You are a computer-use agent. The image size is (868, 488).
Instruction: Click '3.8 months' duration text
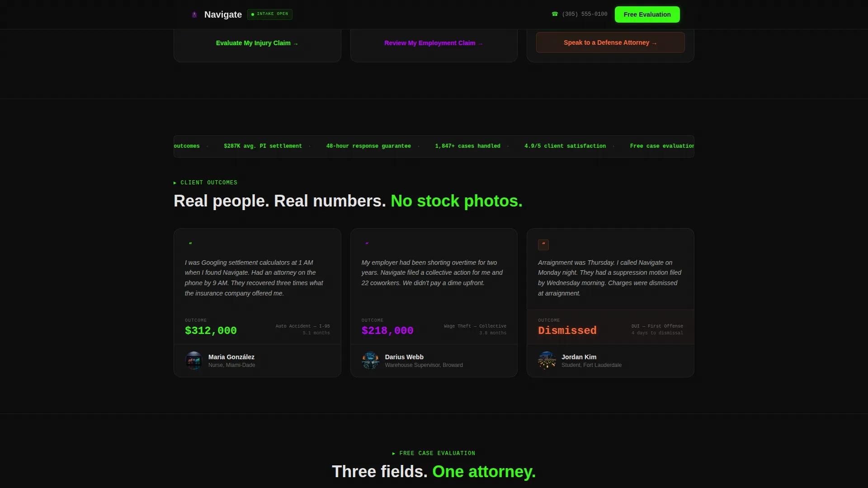point(493,333)
